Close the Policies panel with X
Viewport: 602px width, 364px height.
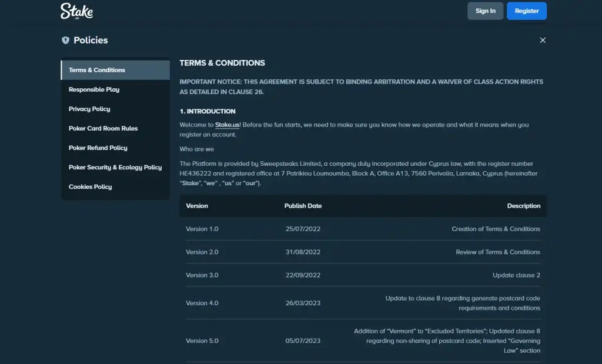543,41
